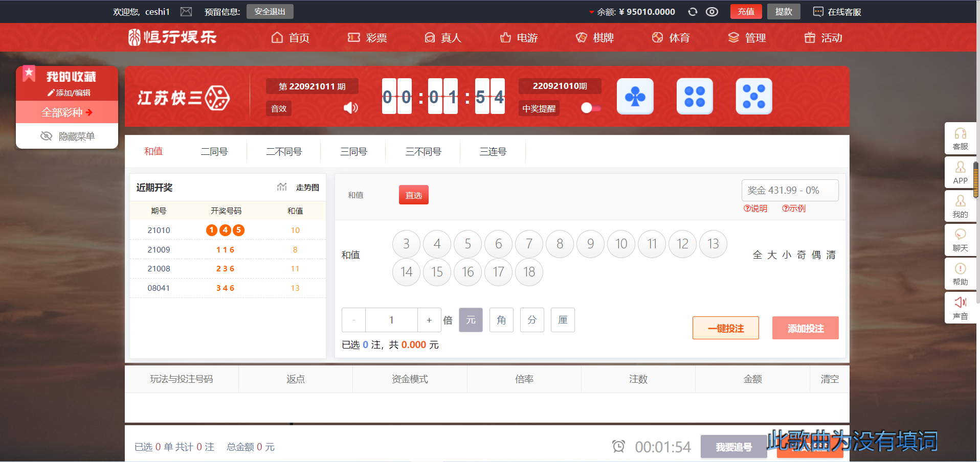Toggle the 中奖提醒 win reminder switch
Viewport: 980px width, 462px height.
click(x=591, y=108)
